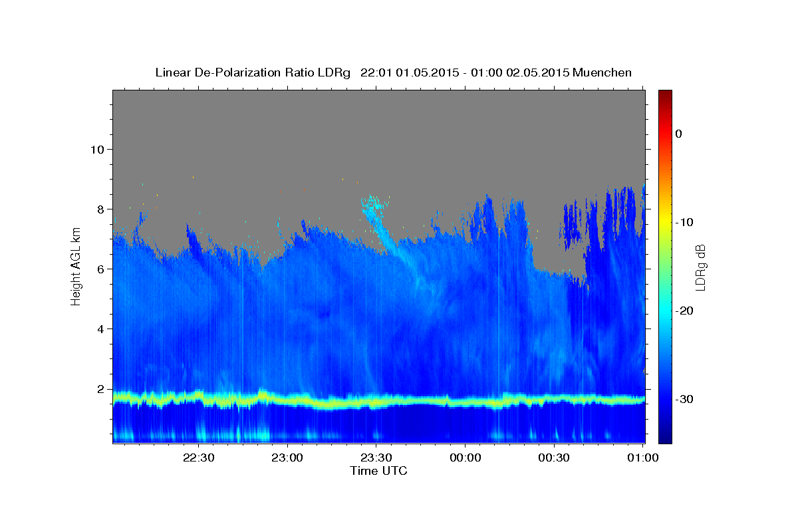Click the '22:30' time tick label

[x=198, y=458]
